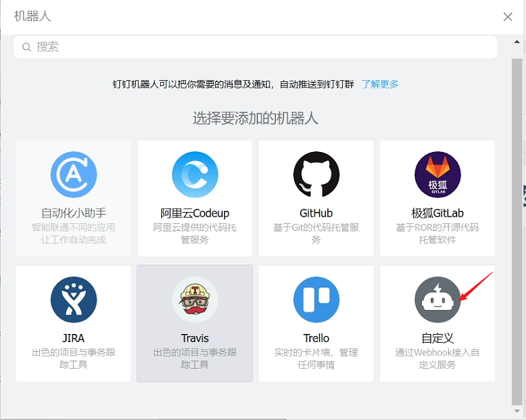Focus the 搜索 input field

[x=255, y=47]
